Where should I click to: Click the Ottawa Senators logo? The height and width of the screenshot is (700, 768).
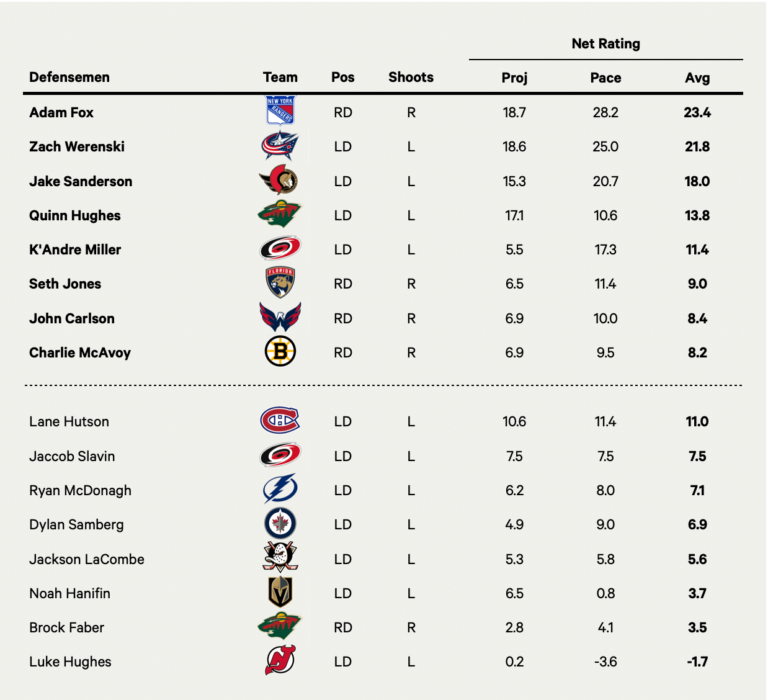click(280, 181)
